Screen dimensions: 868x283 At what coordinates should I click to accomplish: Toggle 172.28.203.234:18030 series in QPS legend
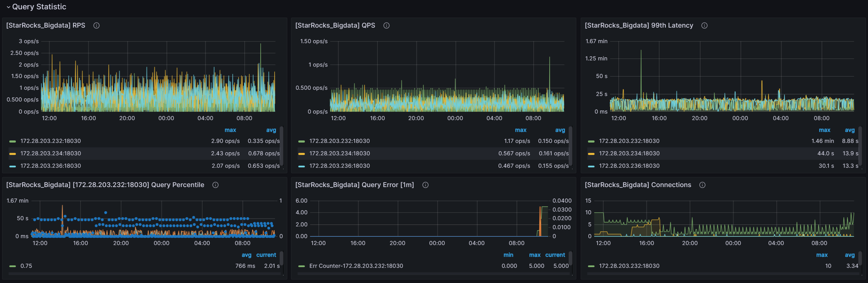tap(340, 154)
